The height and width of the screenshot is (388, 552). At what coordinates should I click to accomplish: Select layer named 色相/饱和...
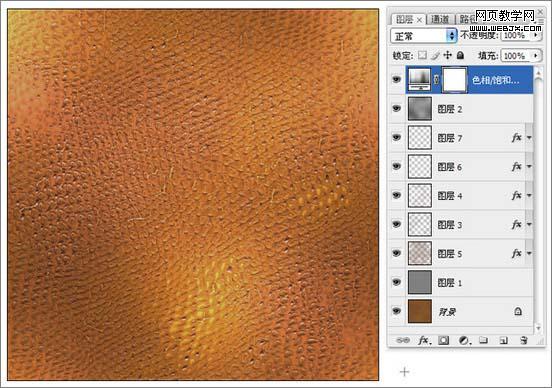[x=495, y=80]
